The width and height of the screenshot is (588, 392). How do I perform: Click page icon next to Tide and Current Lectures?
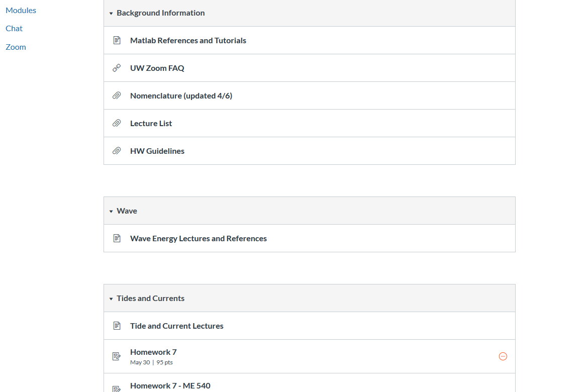pos(117,326)
